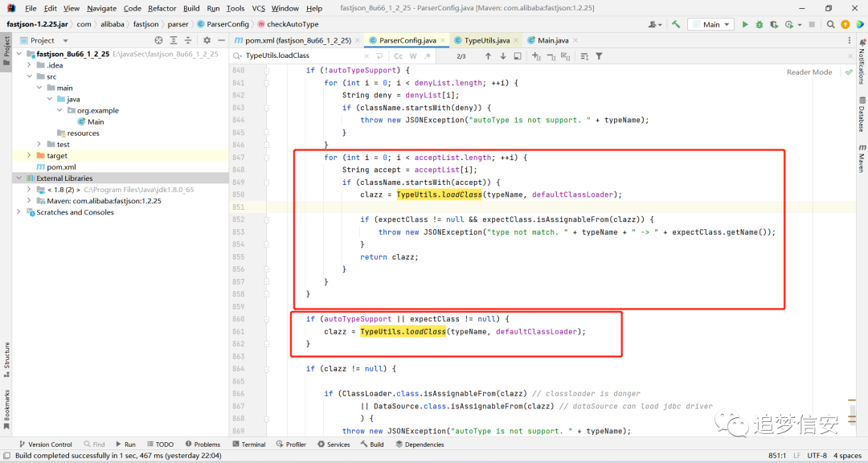Open the search results filter funnel icon
This screenshot has height=463, width=868.
coord(599,56)
